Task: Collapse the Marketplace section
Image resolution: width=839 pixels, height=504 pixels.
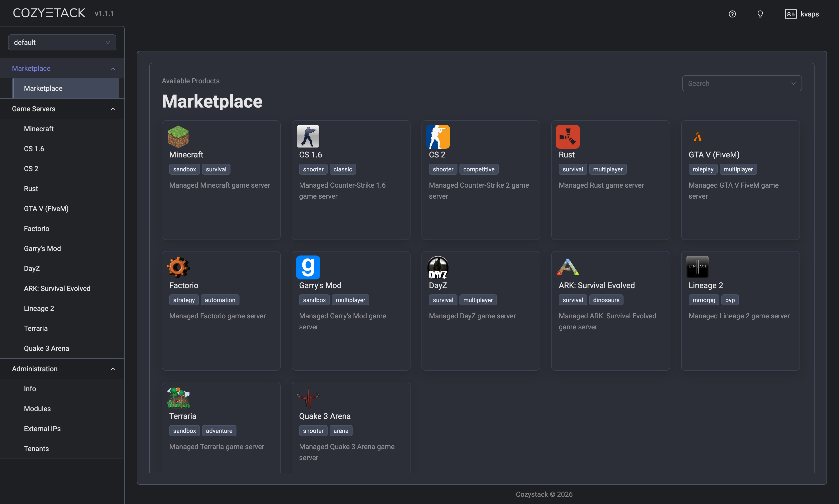Action: (112, 68)
